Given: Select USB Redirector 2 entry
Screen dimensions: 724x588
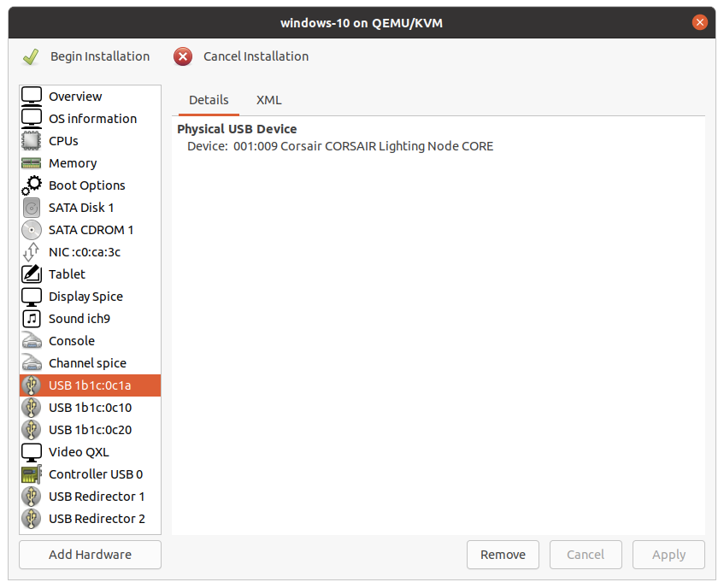Looking at the screenshot, I should click(x=97, y=519).
